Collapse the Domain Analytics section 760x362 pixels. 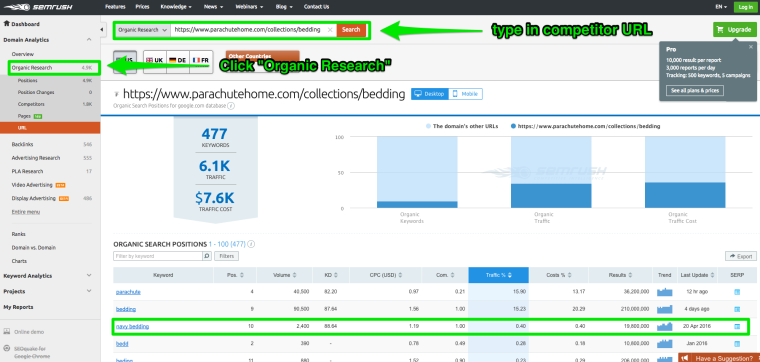coord(89,40)
